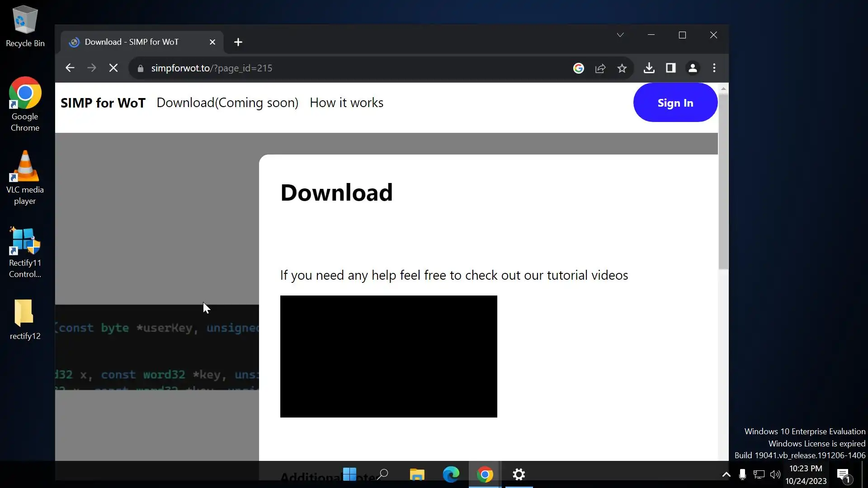This screenshot has width=868, height=488.
Task: Bookmark this page with star icon
Action: click(622, 68)
